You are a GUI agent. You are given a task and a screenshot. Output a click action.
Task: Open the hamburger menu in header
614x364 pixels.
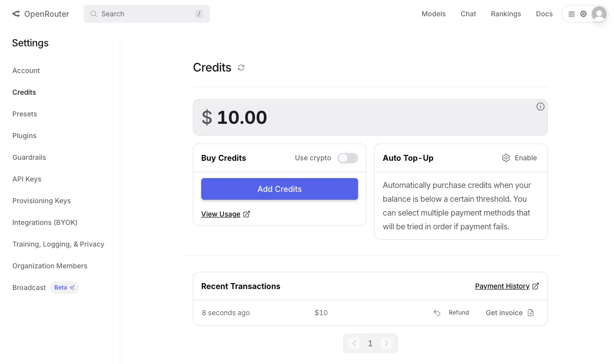pyautogui.click(x=572, y=14)
